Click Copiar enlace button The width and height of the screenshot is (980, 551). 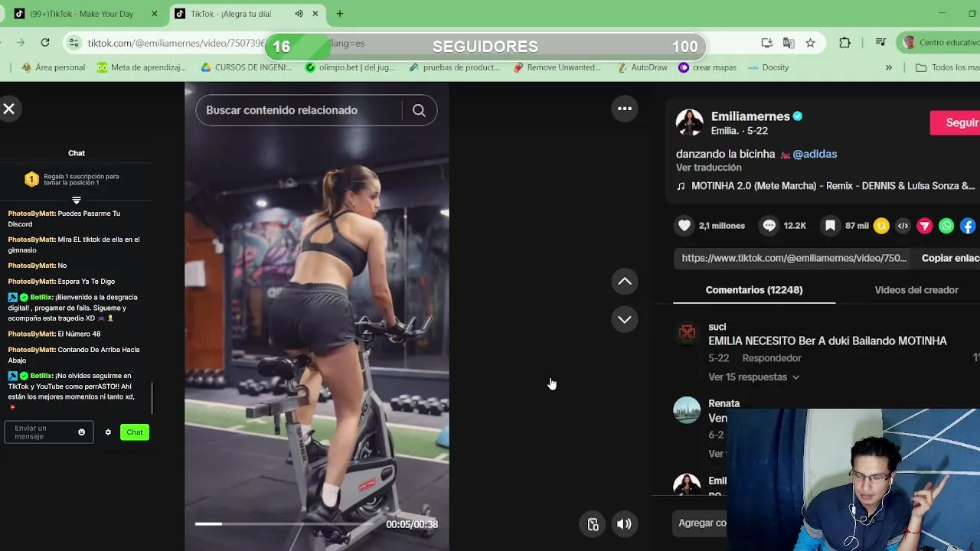coord(951,258)
